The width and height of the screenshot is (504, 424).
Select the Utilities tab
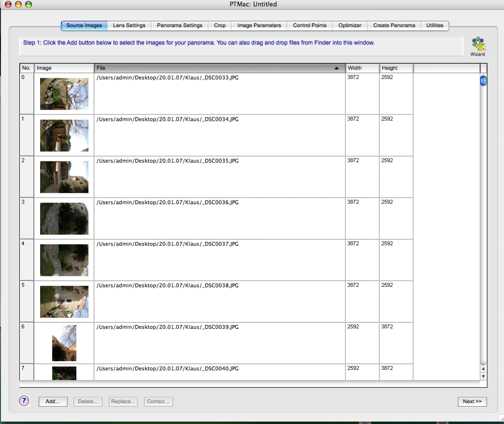434,26
